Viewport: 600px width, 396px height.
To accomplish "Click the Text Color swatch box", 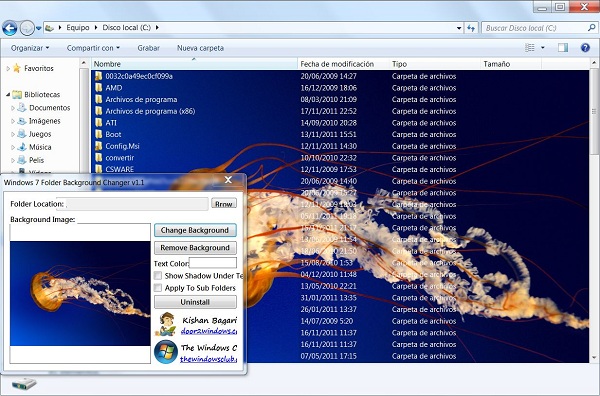I will coord(213,263).
